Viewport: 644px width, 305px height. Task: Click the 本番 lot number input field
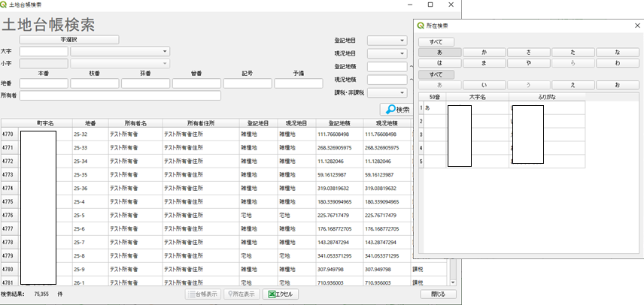tap(44, 83)
